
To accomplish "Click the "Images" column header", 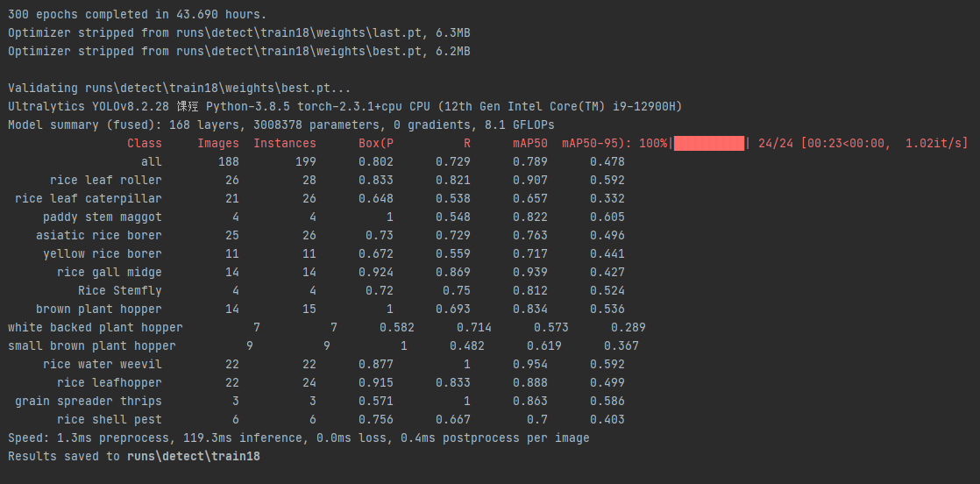I will [x=218, y=143].
